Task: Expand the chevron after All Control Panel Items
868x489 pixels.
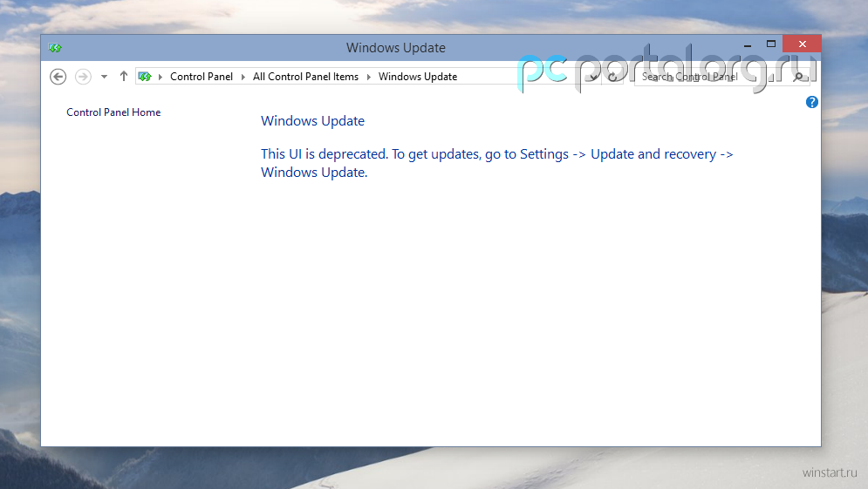Action: pos(369,77)
